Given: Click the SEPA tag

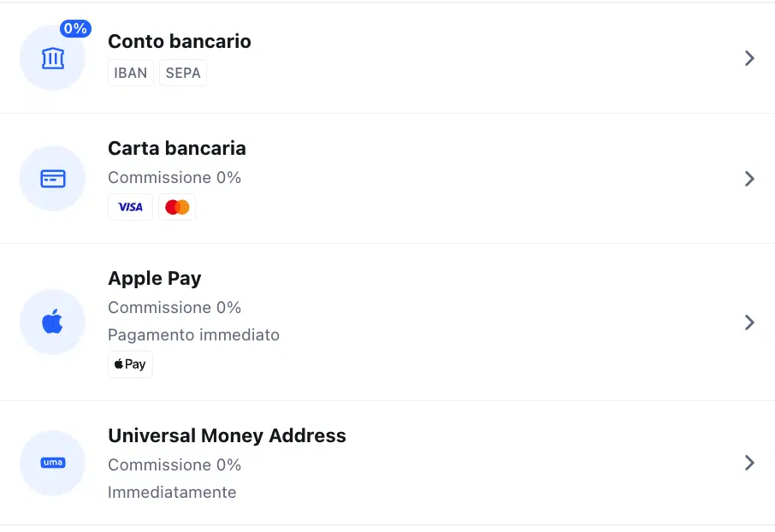Looking at the screenshot, I should (x=183, y=73).
